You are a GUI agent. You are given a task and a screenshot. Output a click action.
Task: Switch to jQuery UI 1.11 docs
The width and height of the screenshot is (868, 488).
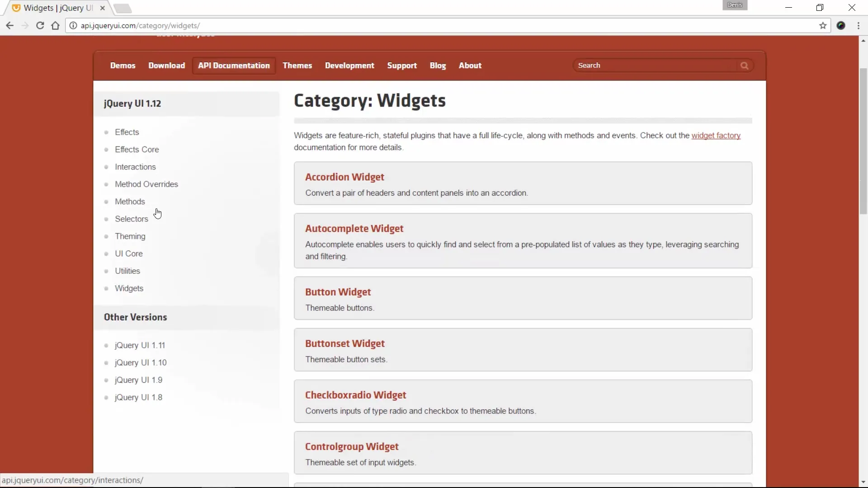(140, 345)
